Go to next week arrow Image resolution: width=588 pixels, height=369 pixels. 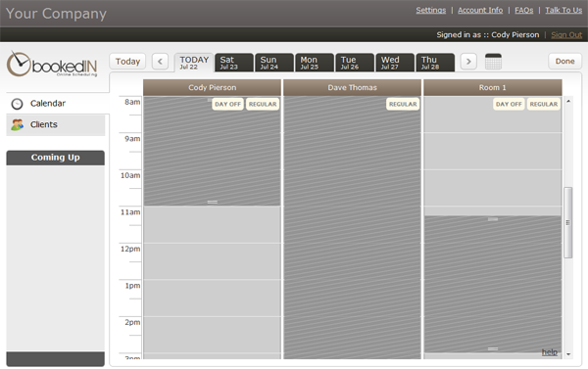[x=468, y=62]
